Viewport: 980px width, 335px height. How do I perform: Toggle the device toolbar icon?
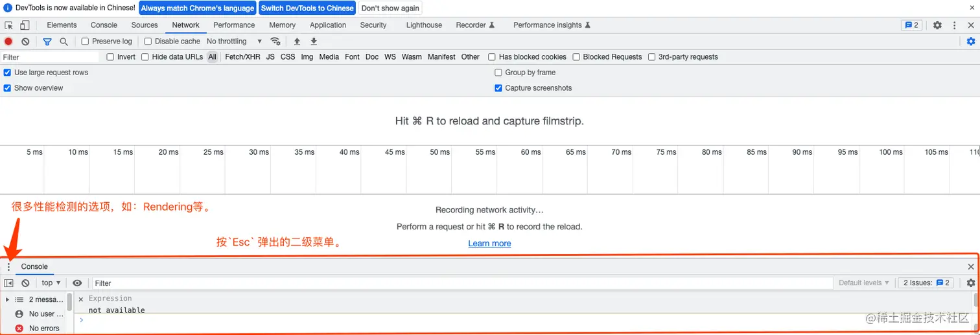pos(25,25)
